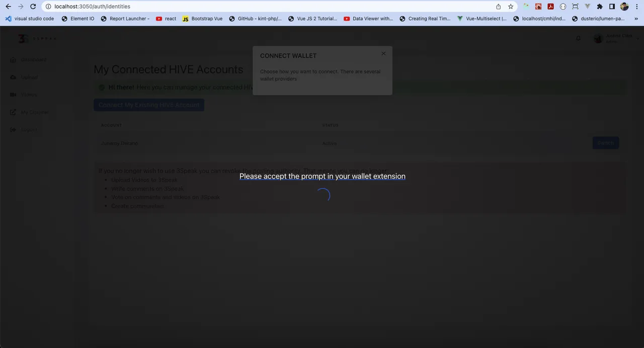This screenshot has height=348, width=644.
Task: Open the Element IO bookmark
Action: coord(78,19)
